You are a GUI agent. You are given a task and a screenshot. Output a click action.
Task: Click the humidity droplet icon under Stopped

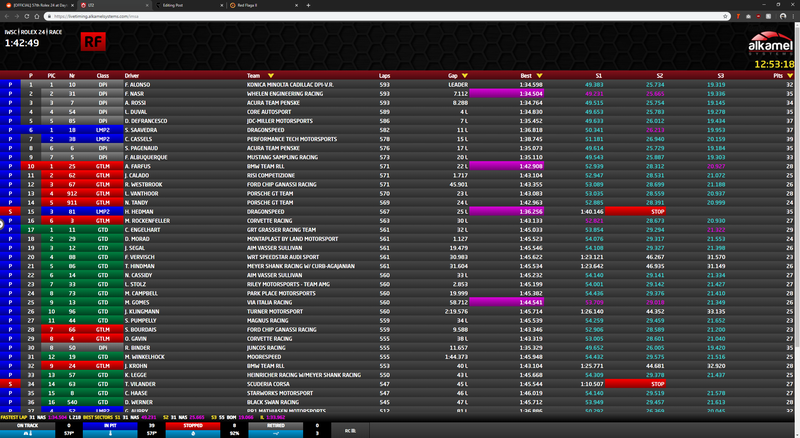click(193, 433)
